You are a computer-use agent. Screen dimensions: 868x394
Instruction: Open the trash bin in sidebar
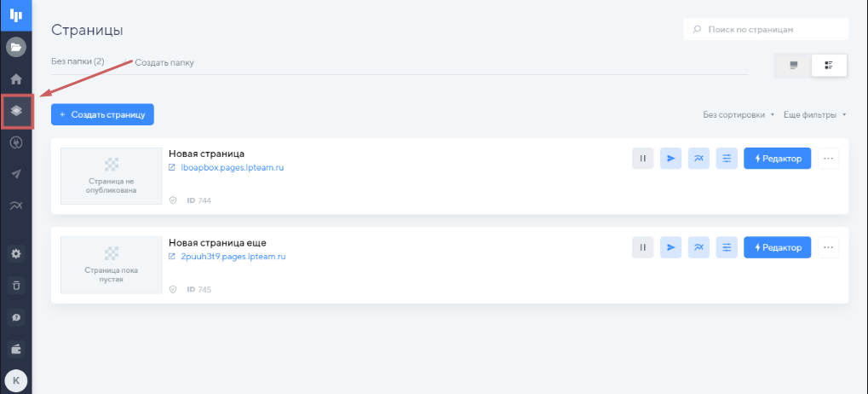[x=16, y=285]
